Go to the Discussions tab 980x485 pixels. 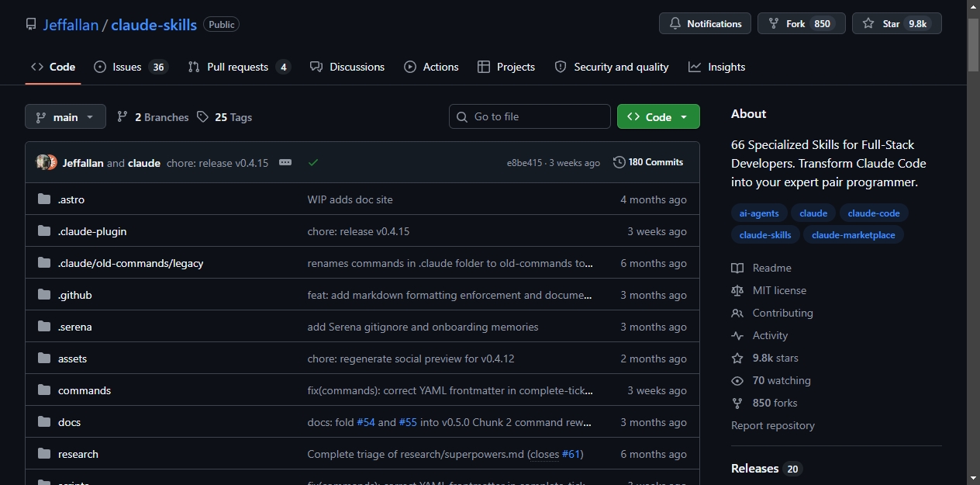coord(347,67)
